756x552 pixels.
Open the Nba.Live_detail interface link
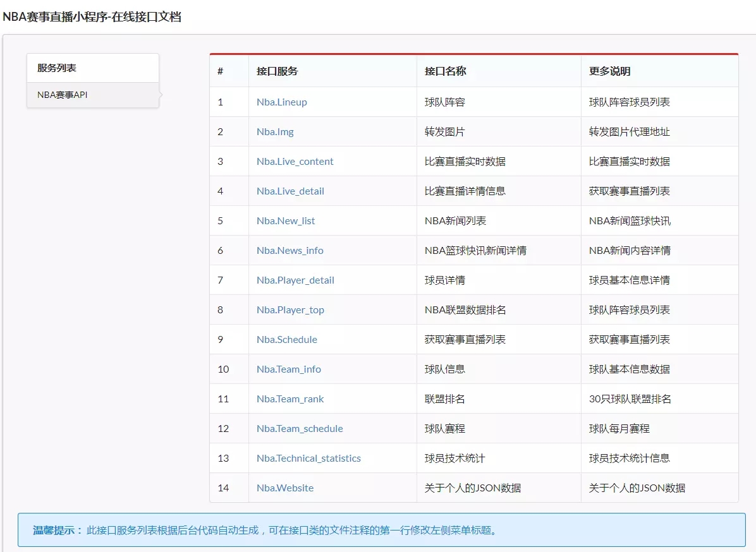[x=290, y=191]
